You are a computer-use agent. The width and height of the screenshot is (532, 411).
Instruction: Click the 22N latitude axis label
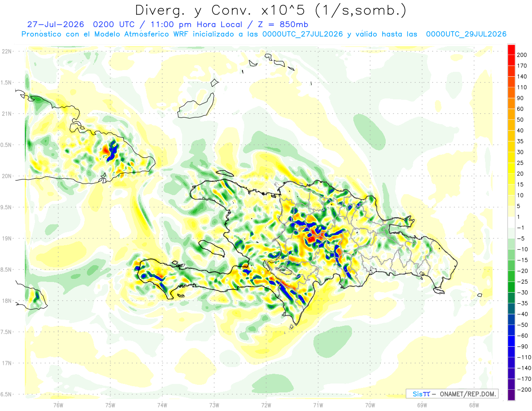coord(7,51)
